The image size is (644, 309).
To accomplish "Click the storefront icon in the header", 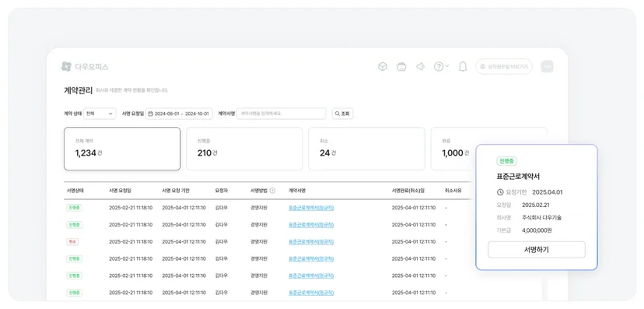I will (401, 67).
